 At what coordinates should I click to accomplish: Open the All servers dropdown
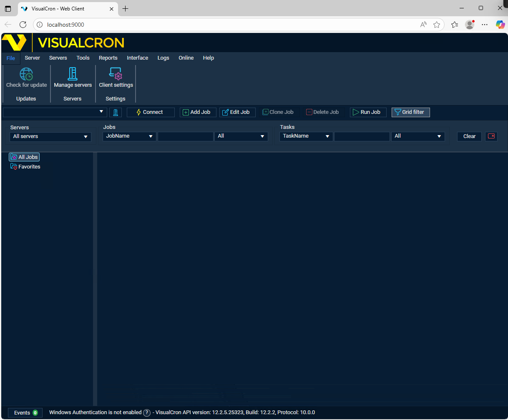[x=50, y=136]
